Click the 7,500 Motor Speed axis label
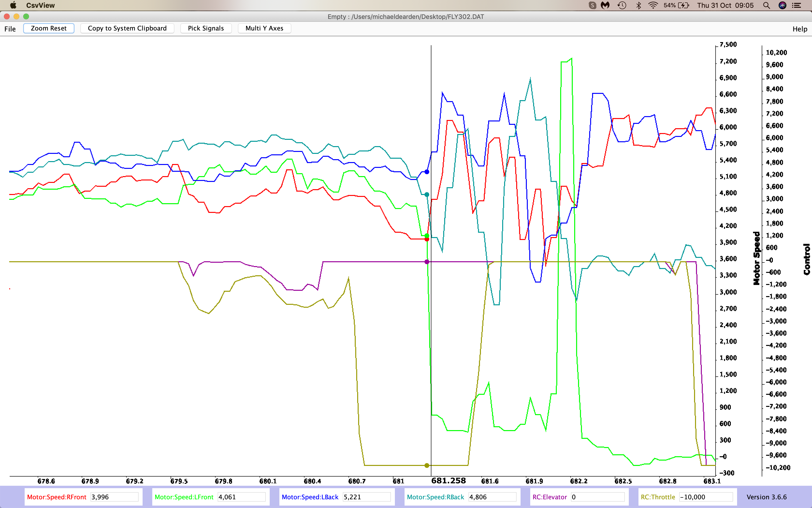The width and height of the screenshot is (812, 508). pos(728,44)
